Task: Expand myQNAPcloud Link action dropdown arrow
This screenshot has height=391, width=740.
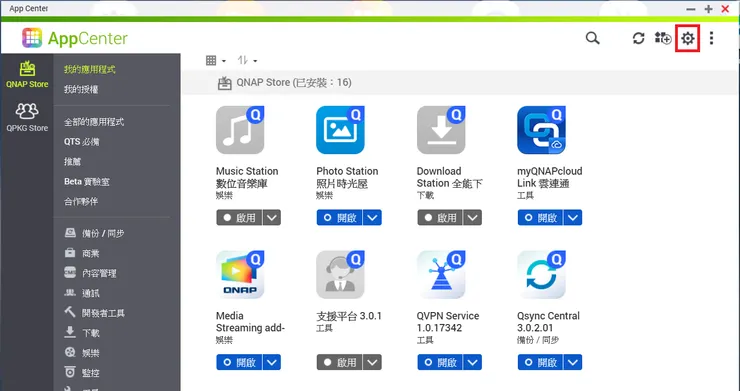Action: click(573, 218)
